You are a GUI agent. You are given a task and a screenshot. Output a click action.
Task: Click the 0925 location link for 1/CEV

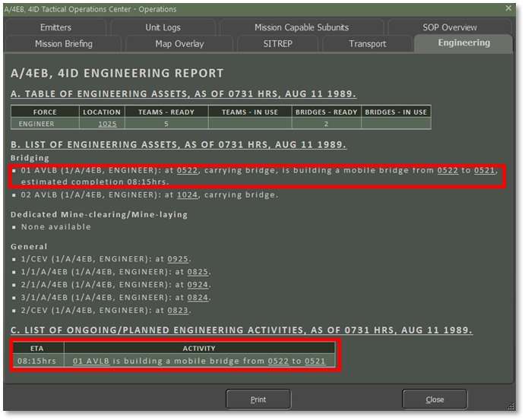[x=178, y=260]
